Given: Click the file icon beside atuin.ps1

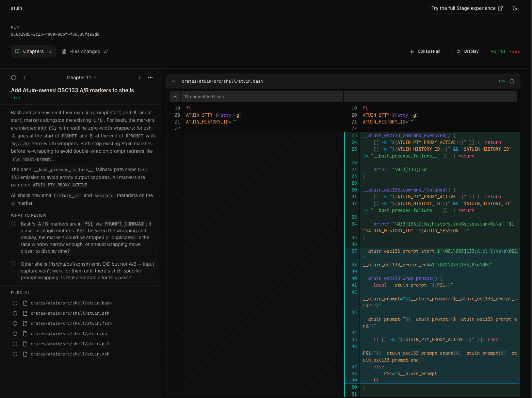Looking at the screenshot, I should pyautogui.click(x=25, y=344).
